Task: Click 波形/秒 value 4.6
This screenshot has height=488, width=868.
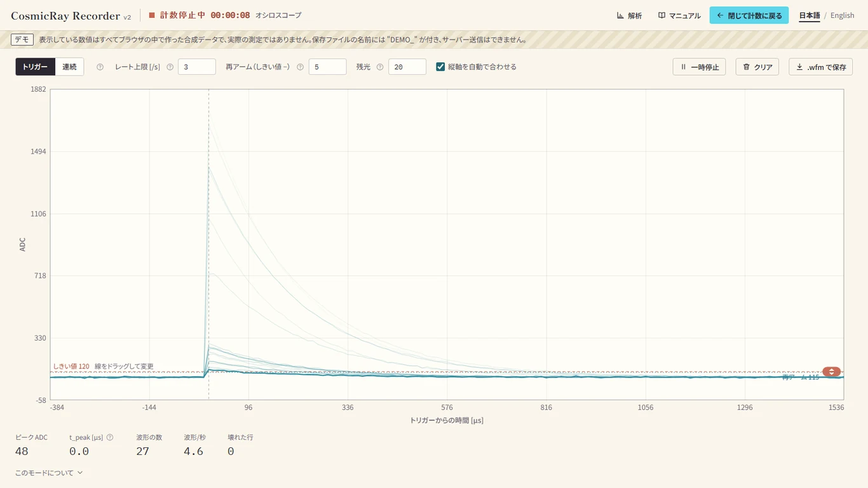Action: (193, 451)
